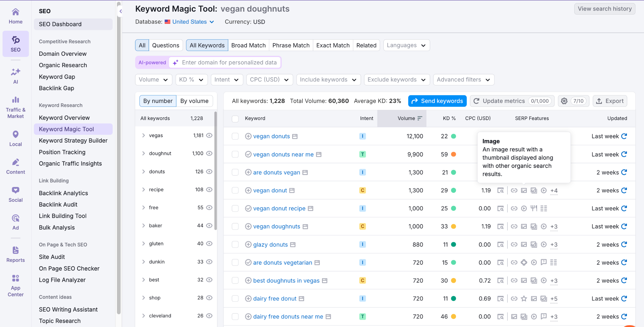Check the vegan doughnuts row checkbox
Image resolution: width=644 pixels, height=327 pixels.
pos(235,227)
